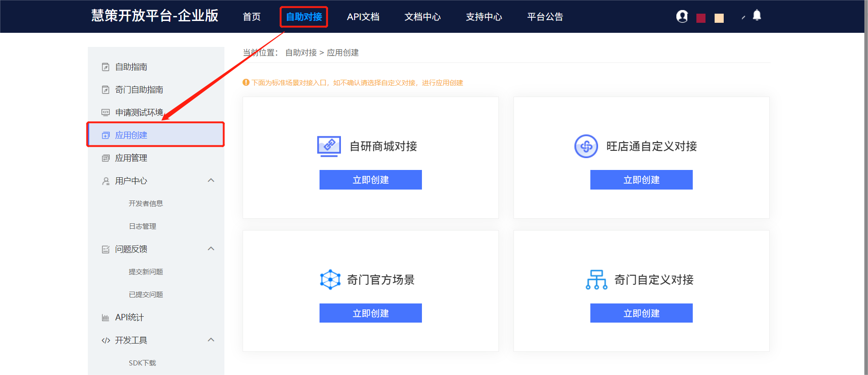Click 立即创建 under 奇门自定义对接
868x375 pixels.
click(x=641, y=313)
